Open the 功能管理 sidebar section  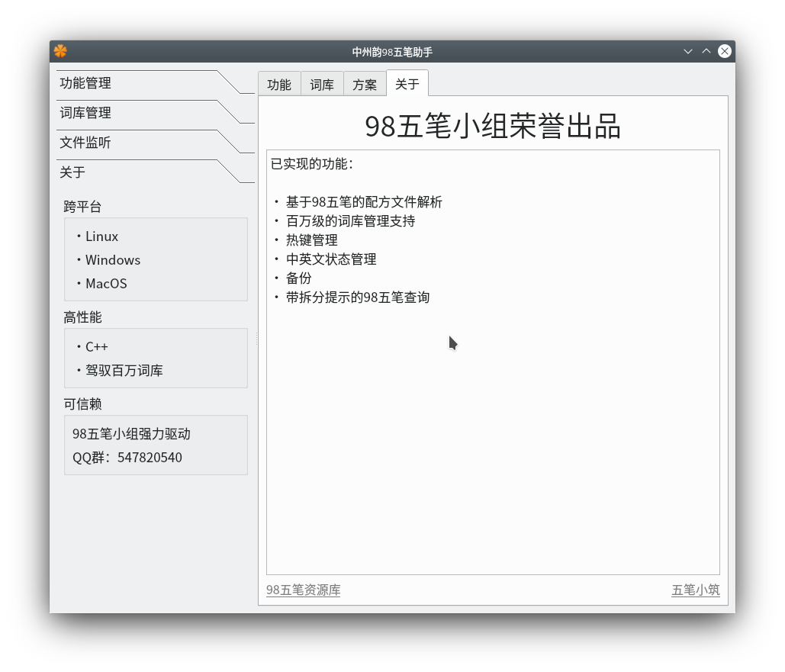(84, 84)
